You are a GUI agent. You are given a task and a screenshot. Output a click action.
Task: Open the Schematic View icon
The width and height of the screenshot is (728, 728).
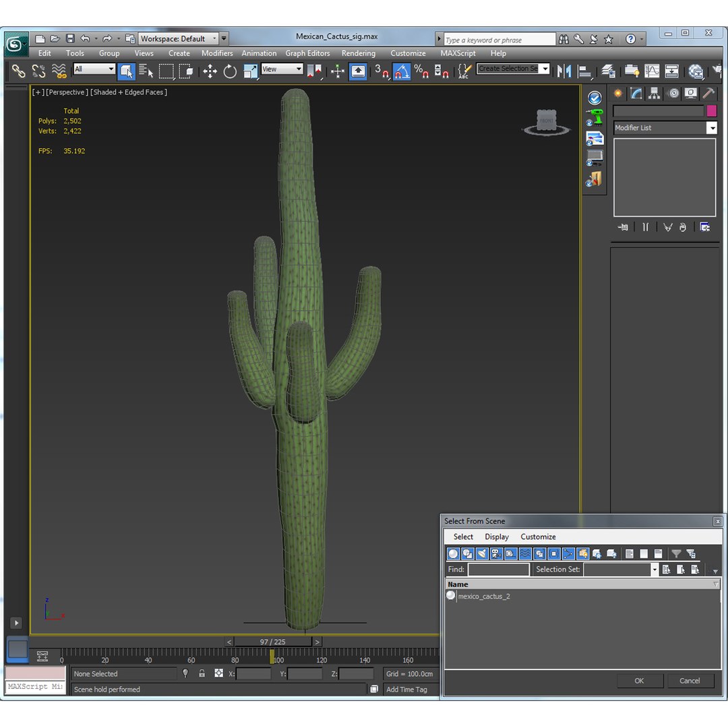pos(672,71)
